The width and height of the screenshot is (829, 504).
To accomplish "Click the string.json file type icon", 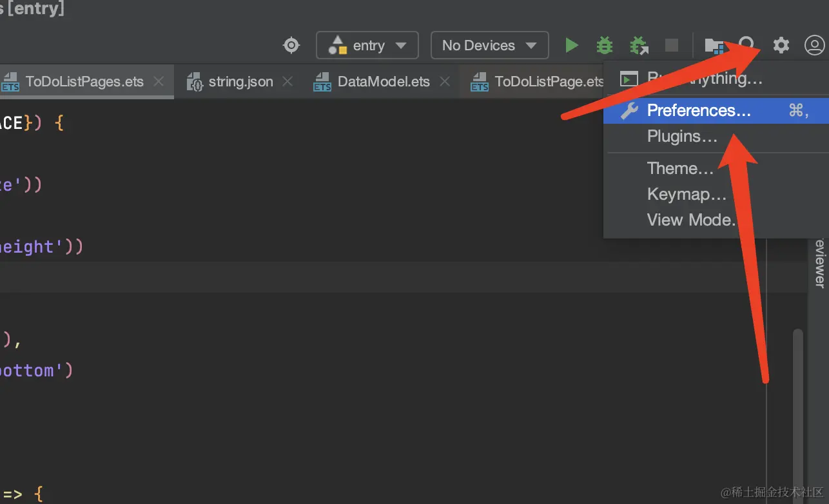I will (194, 82).
